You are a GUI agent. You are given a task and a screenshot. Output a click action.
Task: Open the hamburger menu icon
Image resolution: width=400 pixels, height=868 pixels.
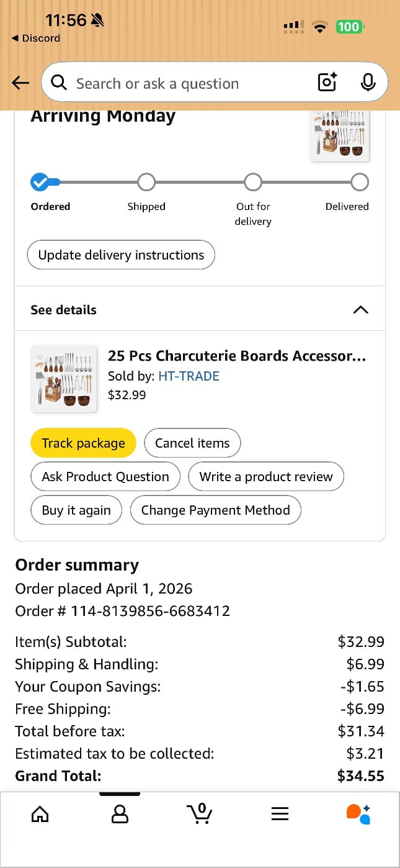[x=280, y=814]
